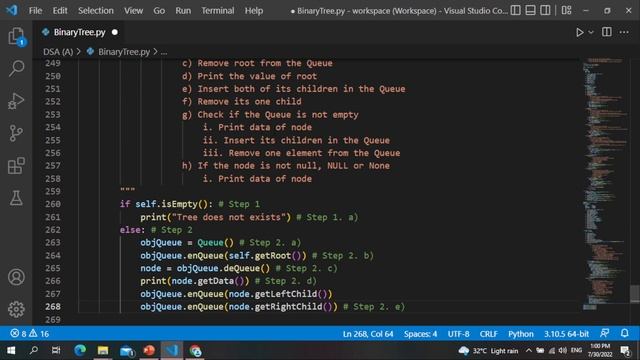The width and height of the screenshot is (640, 360).
Task: Change encoding via UTF-8 indicator
Action: (x=458, y=334)
